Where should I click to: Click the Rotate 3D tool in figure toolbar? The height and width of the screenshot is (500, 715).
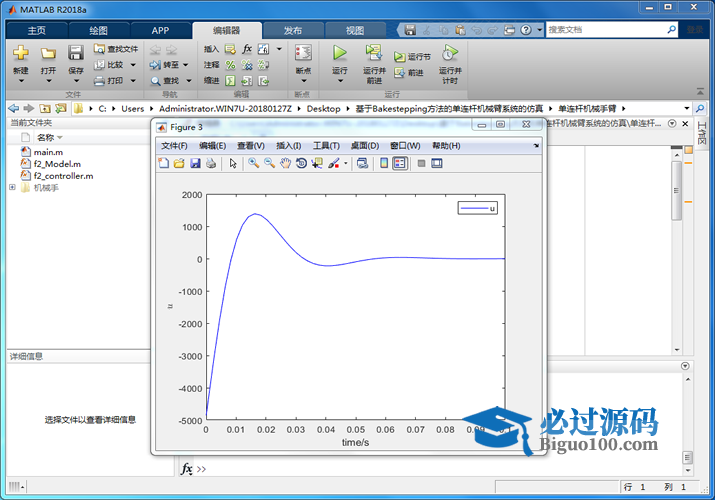301,163
